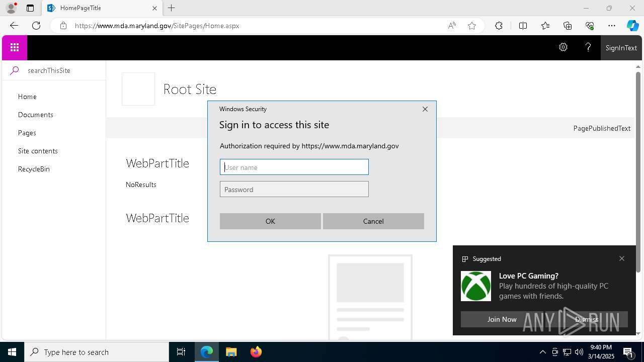
Task: Open the tab actions menu icon
Action: click(30, 8)
